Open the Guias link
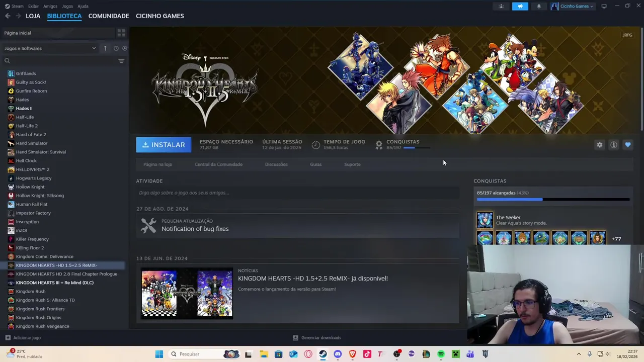Screen dimensions: 644x362 click(x=315, y=164)
